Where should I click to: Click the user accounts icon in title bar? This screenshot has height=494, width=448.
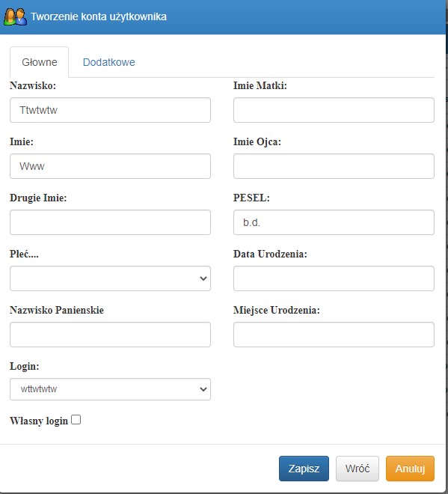(15, 16)
